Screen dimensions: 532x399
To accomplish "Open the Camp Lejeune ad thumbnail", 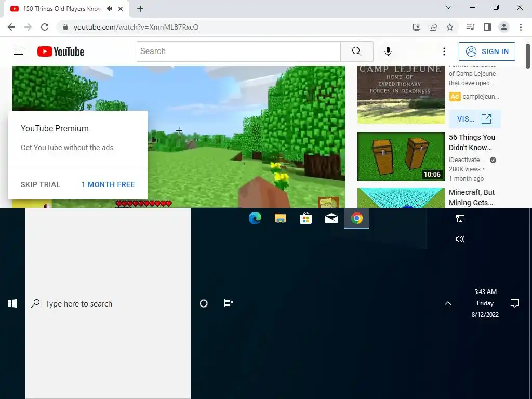I will click(x=401, y=95).
